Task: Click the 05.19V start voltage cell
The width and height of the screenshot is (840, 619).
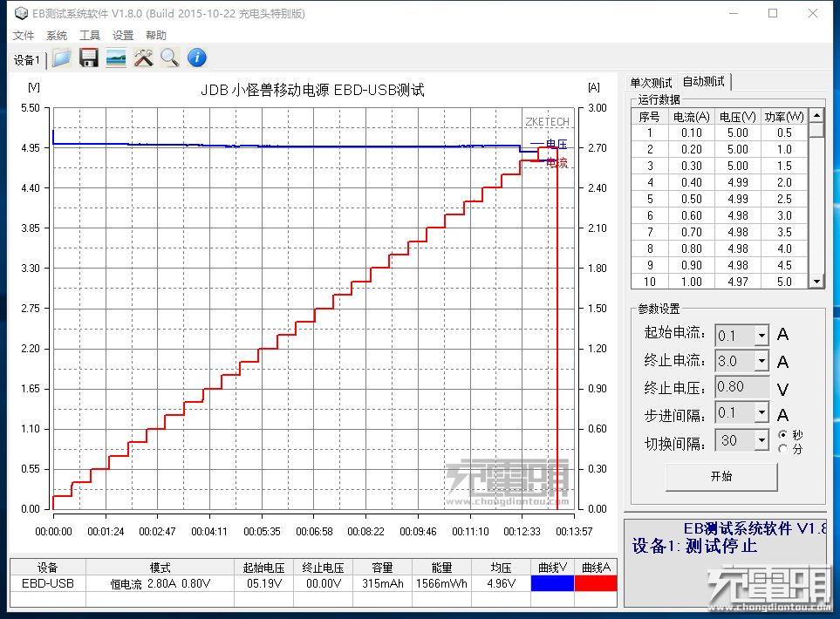Action: tap(263, 583)
